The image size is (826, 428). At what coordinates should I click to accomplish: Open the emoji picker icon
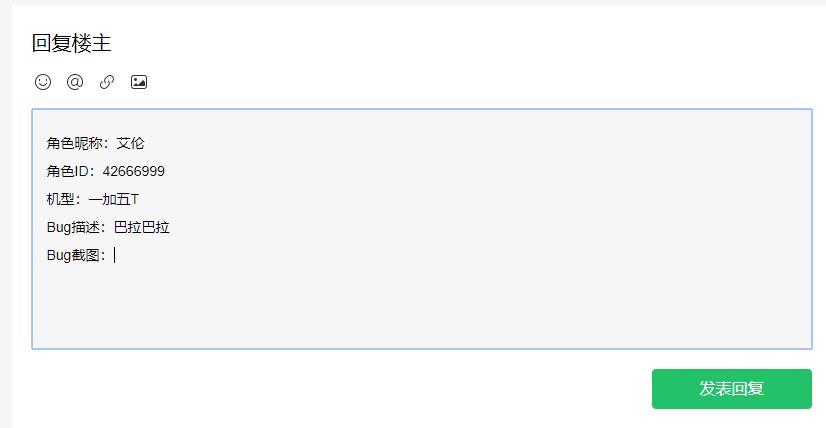[42, 82]
